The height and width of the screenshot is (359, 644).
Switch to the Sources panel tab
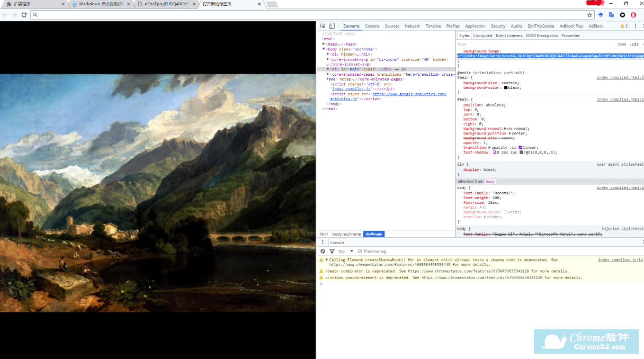pos(392,26)
